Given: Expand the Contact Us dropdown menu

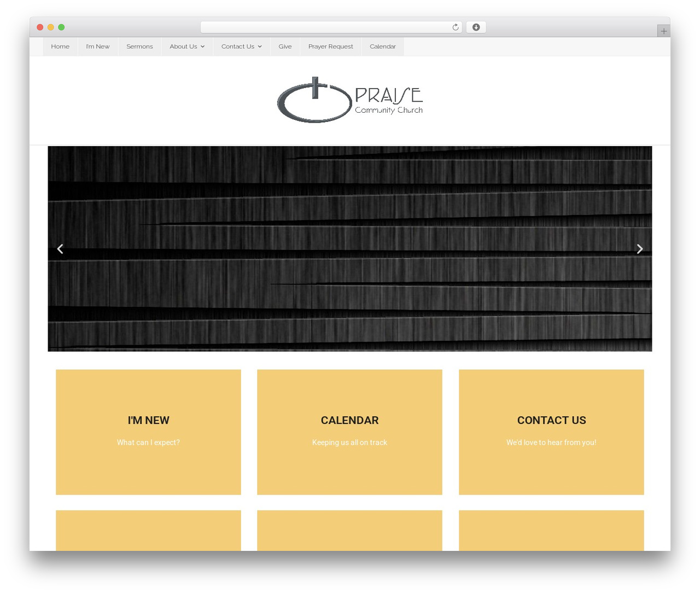Looking at the screenshot, I should click(241, 46).
